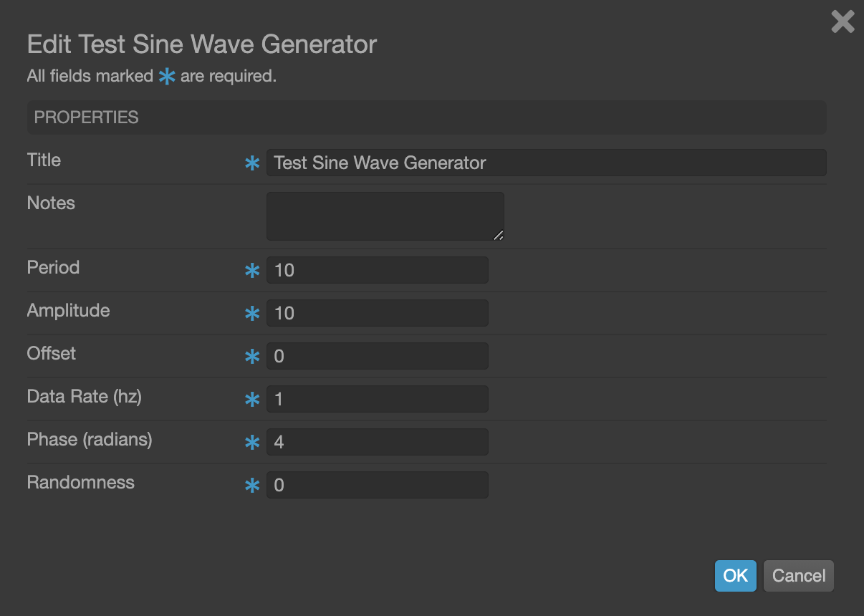Click the asterisk next to Phase (radians)
Image resolution: width=864 pixels, height=616 pixels.
(252, 443)
